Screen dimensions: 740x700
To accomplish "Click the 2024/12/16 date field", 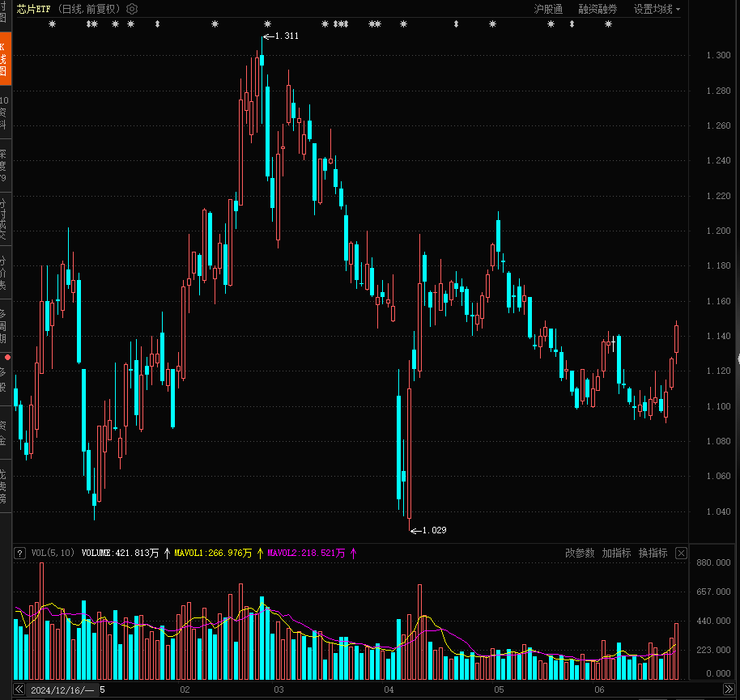I will point(62,690).
